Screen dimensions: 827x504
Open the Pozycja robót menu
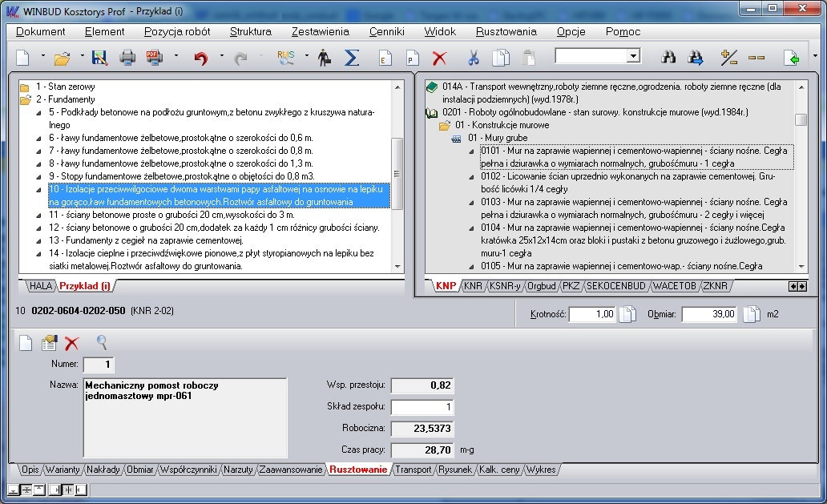(177, 31)
